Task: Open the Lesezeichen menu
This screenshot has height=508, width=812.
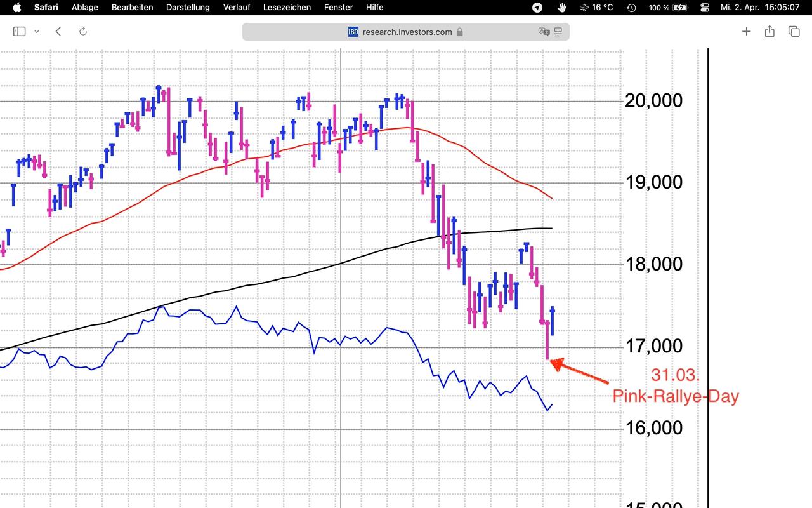Action: (x=287, y=7)
